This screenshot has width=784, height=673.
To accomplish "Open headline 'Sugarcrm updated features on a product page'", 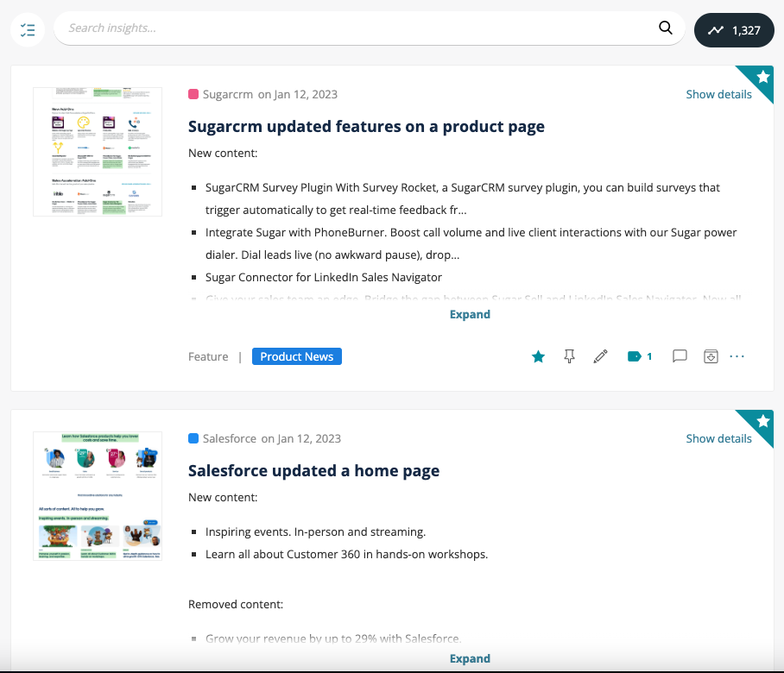I will [x=366, y=127].
